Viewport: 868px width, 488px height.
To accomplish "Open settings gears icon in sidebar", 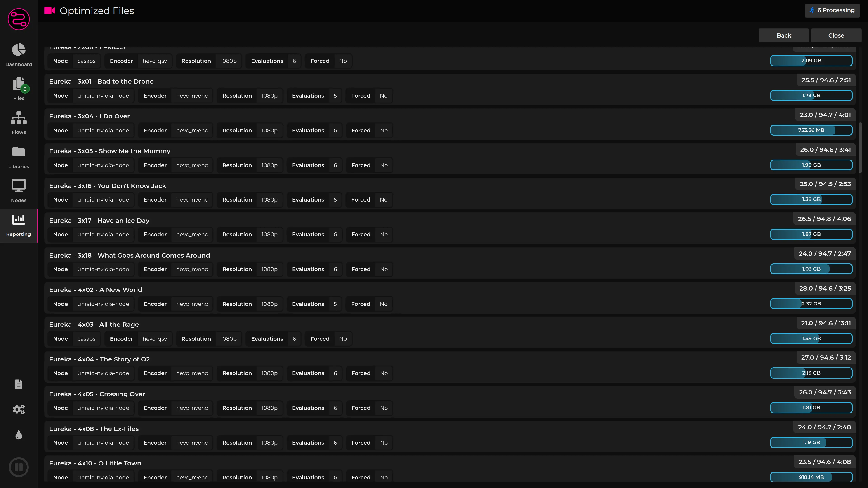I will click(19, 409).
